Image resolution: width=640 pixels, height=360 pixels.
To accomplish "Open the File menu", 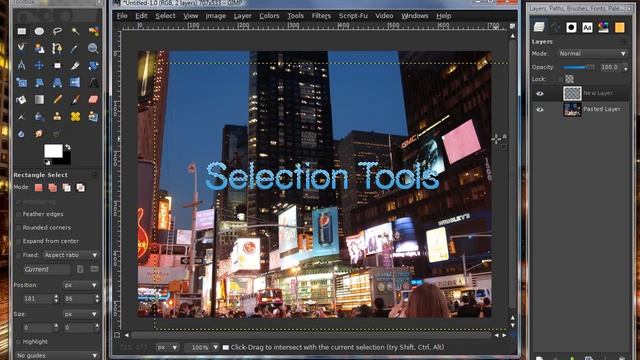I will pyautogui.click(x=122, y=16).
